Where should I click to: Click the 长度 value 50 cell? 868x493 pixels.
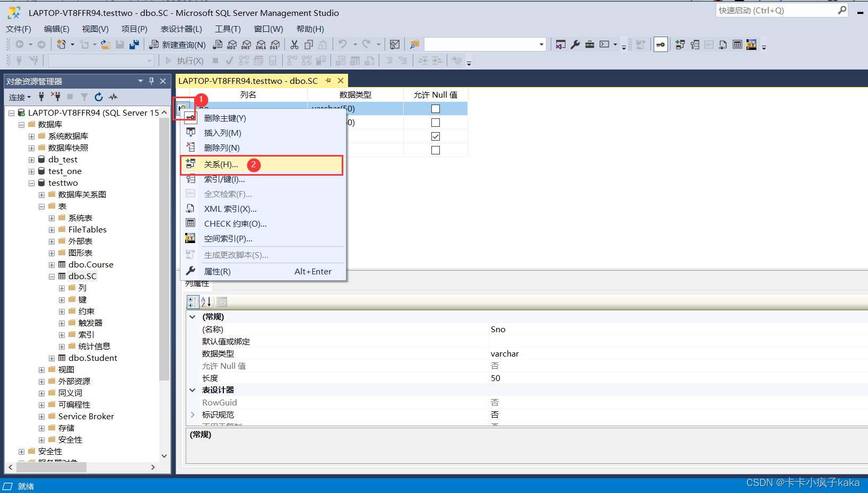(679, 378)
